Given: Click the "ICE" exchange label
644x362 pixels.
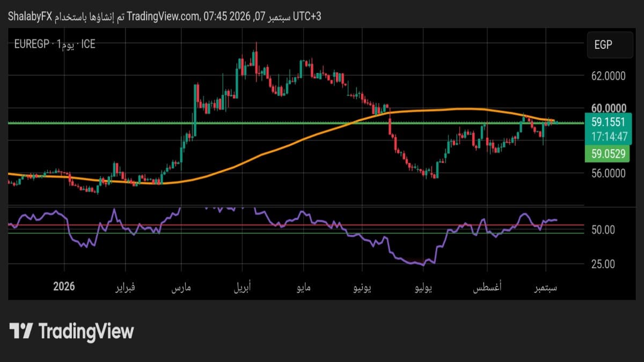Looking at the screenshot, I should 87,44.
